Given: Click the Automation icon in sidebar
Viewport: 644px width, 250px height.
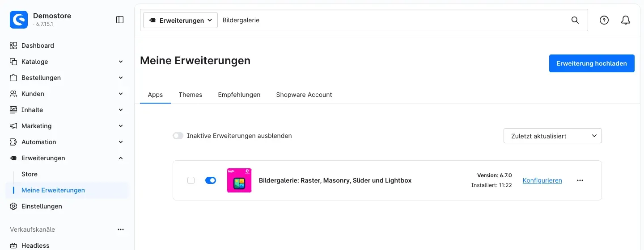Looking at the screenshot, I should pos(13,142).
